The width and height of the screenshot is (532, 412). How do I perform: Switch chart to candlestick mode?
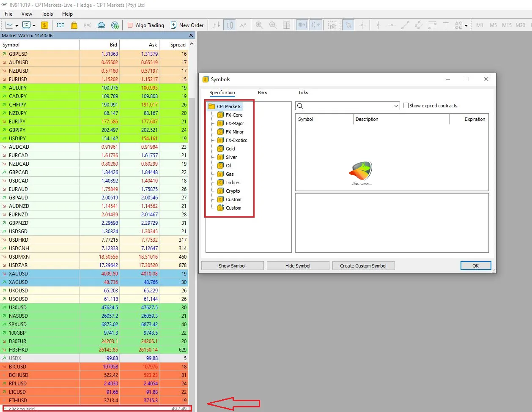(x=230, y=25)
